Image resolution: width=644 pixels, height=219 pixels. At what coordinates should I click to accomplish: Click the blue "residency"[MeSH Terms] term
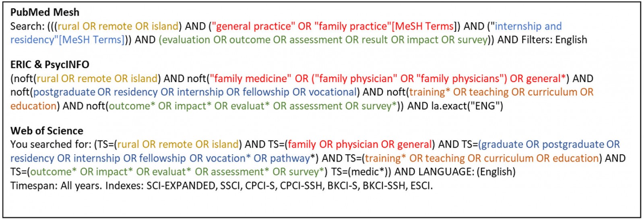click(x=67, y=40)
